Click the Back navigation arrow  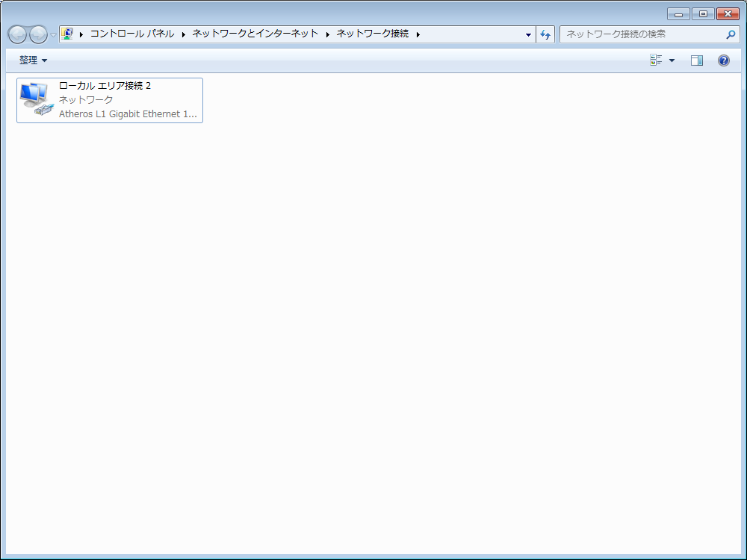click(x=17, y=34)
